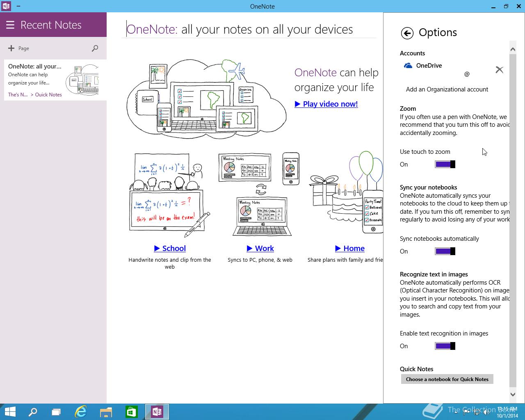This screenshot has width=525, height=420.
Task: Click the 'Recognize text in images' heading
Action: [434, 274]
